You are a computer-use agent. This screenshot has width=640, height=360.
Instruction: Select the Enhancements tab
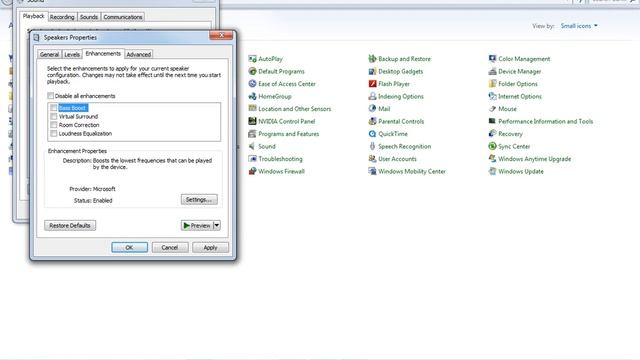tap(103, 53)
